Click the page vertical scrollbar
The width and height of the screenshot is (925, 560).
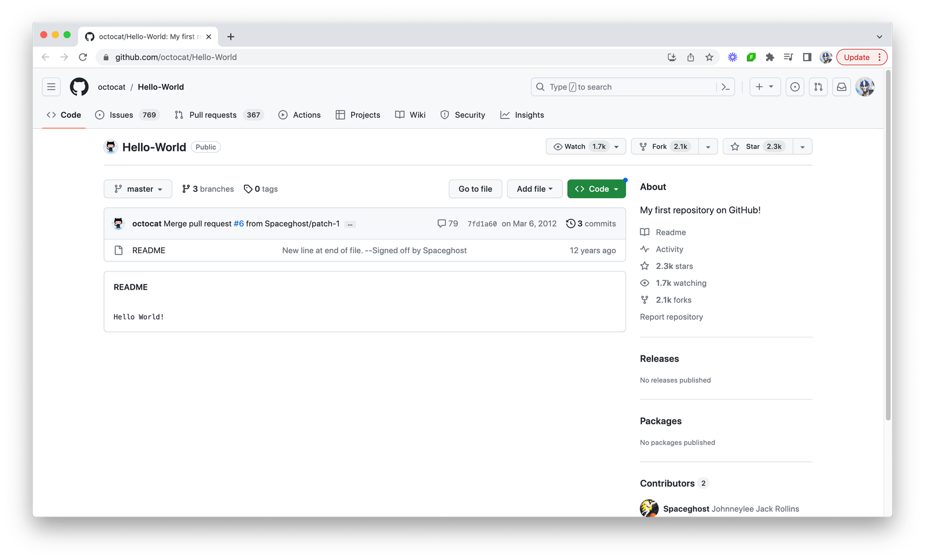888,245
